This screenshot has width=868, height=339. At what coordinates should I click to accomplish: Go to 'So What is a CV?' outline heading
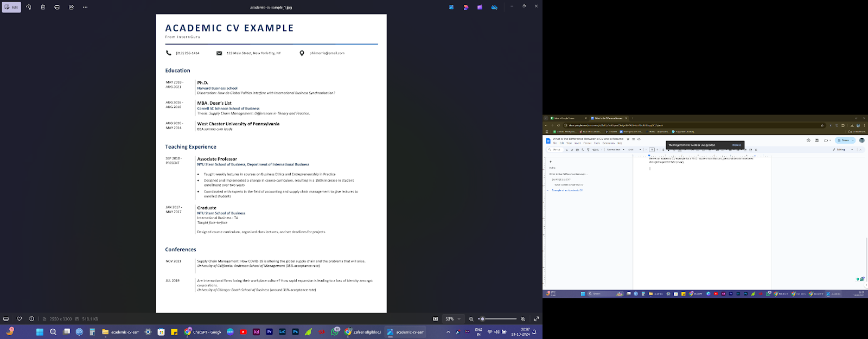coord(561,180)
